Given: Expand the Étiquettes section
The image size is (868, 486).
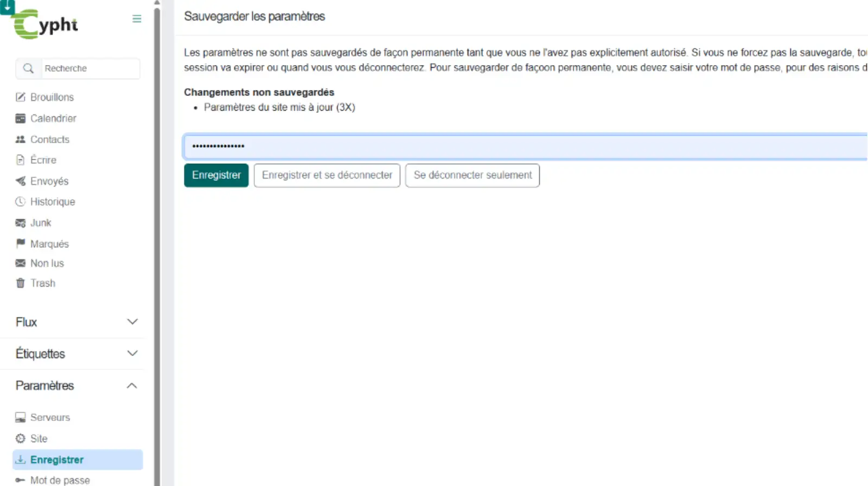Looking at the screenshot, I should click(x=132, y=354).
